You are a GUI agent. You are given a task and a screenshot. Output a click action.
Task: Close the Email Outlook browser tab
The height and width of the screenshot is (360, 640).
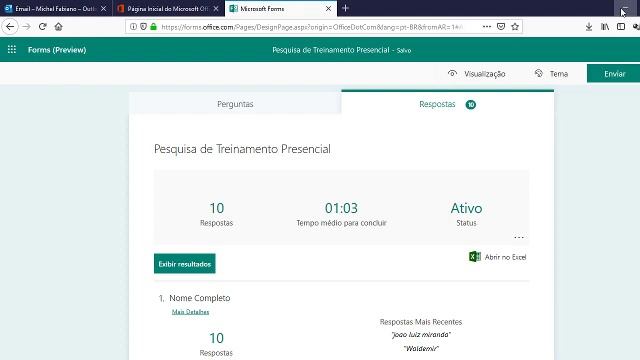104,8
